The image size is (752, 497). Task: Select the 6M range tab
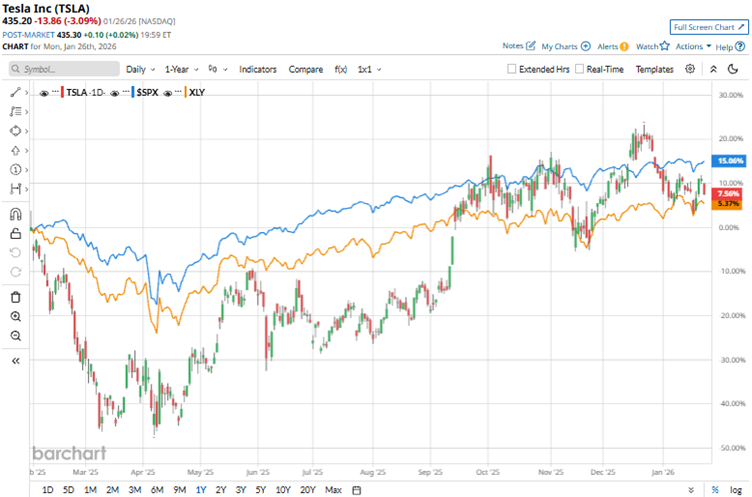click(157, 490)
